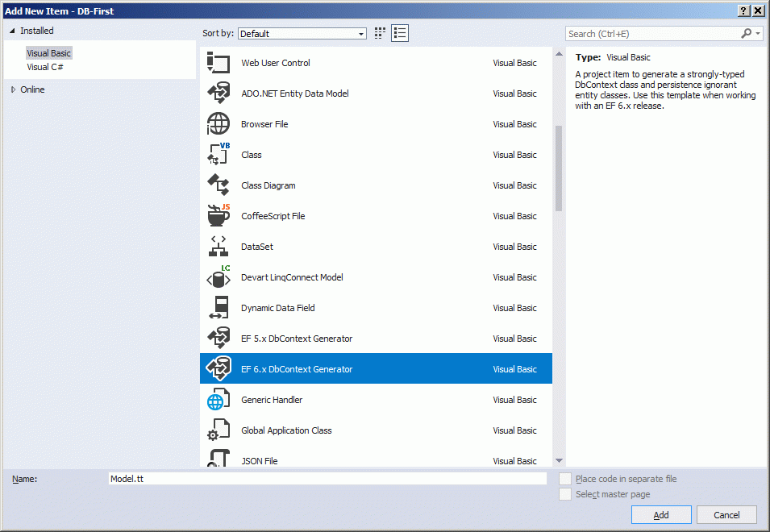Screen dimensions: 770x532
Task: Click the EF 5.x DbContext Generator icon
Action: 219,339
